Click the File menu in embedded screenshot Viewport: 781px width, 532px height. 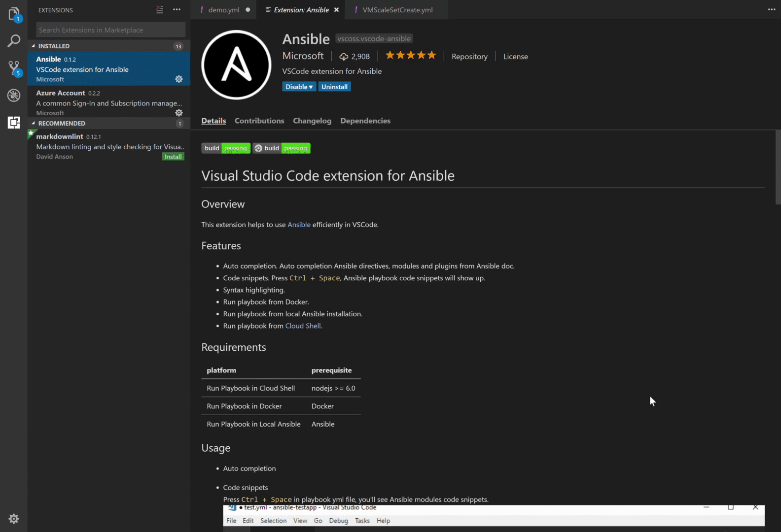tap(231, 521)
